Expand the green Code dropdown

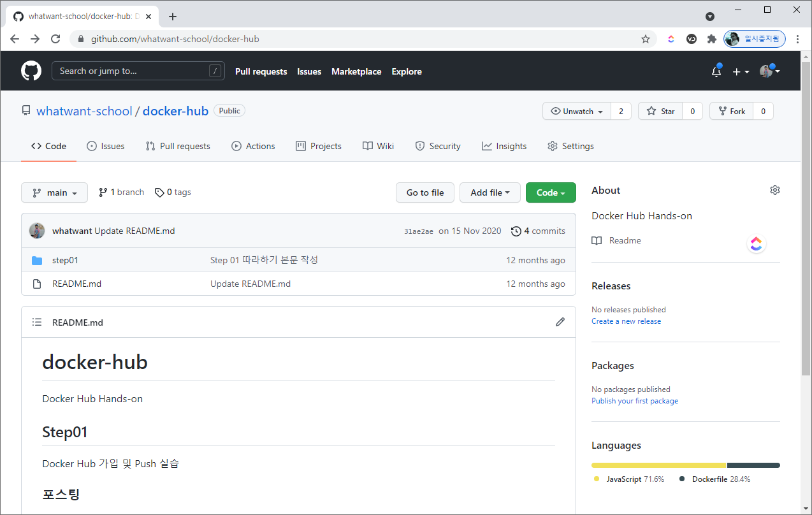point(551,192)
